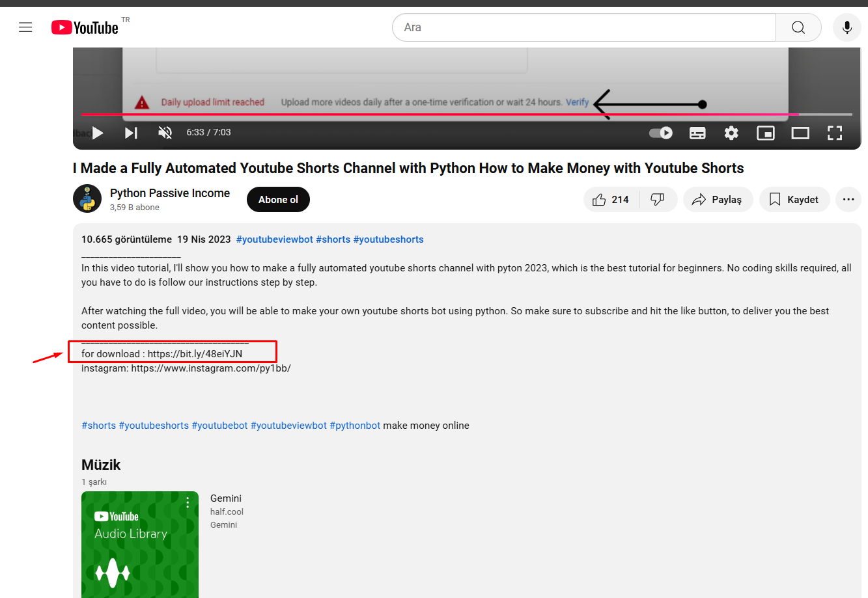Screen dimensions: 868x598
Task: Like the video with 214 likes
Action: tap(611, 200)
